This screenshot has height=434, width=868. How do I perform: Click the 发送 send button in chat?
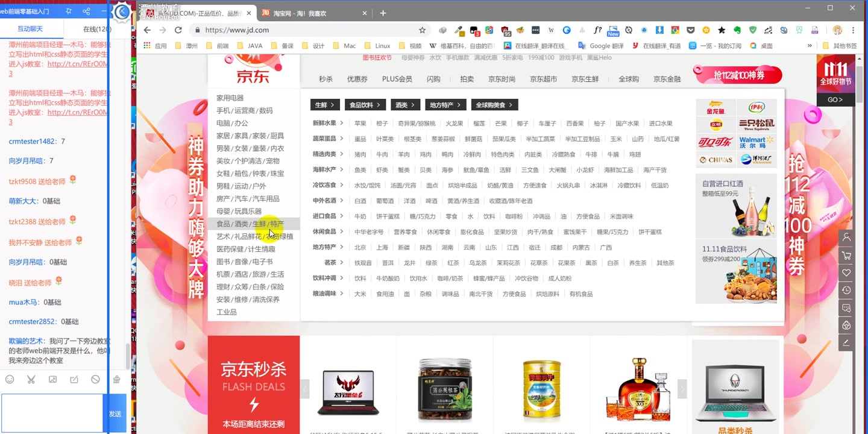click(115, 414)
